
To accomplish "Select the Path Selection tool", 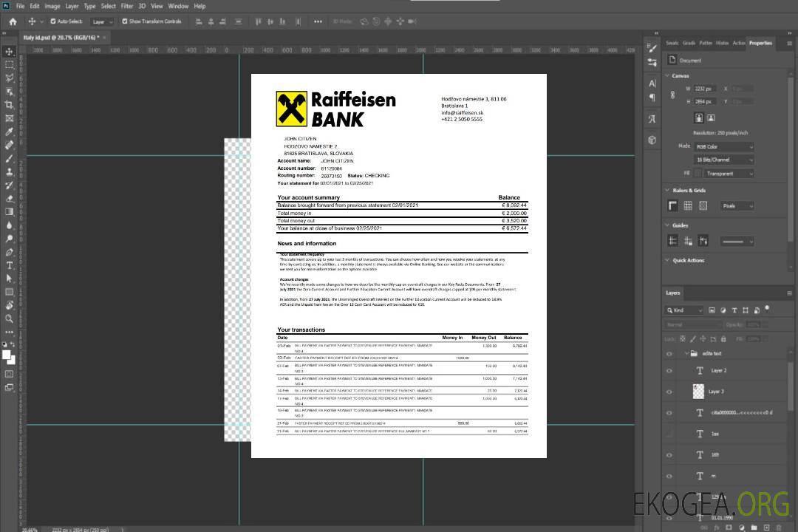I will tap(9, 279).
